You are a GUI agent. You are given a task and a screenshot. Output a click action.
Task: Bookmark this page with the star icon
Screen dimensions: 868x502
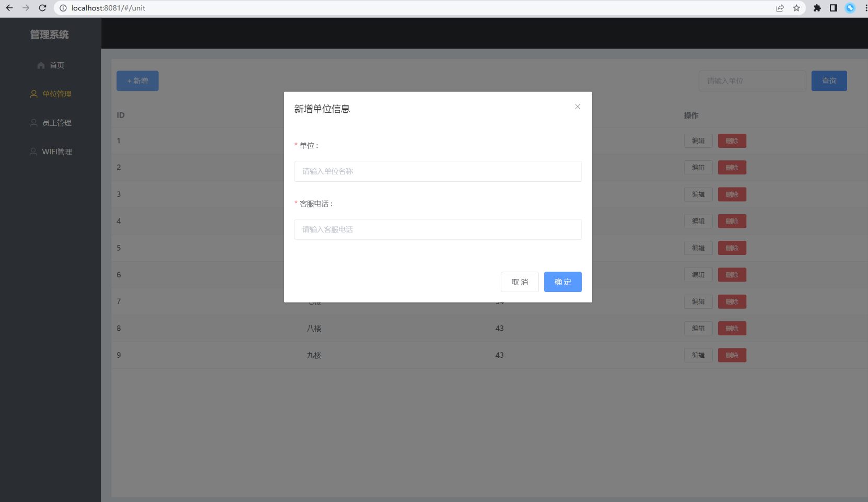click(796, 8)
